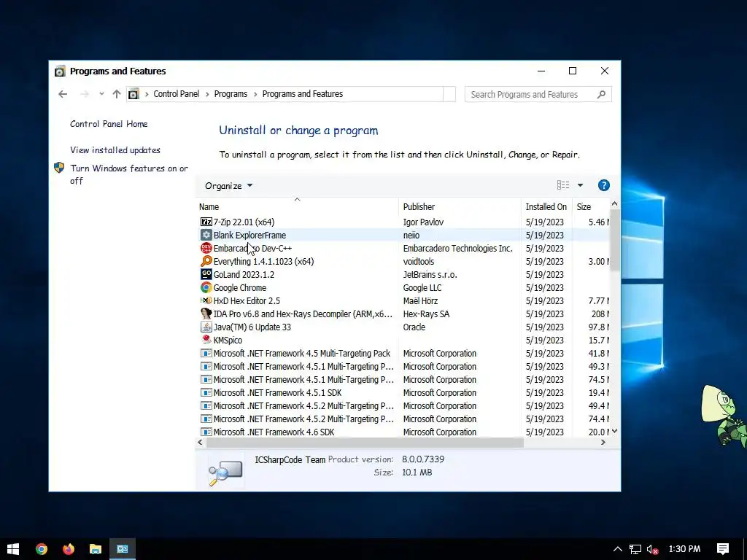Click the horizontal scrollbar right arrow
This screenshot has height=560, width=747.
[603, 443]
